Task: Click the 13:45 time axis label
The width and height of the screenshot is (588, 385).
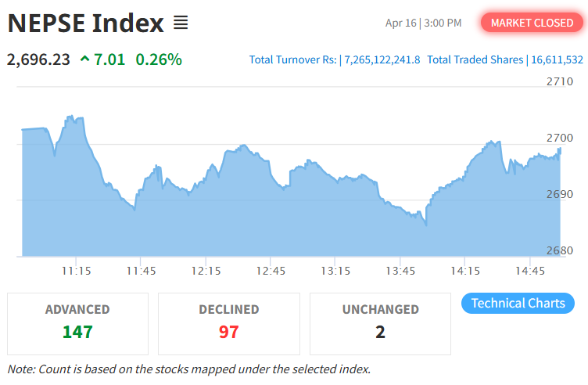Action: click(x=400, y=271)
